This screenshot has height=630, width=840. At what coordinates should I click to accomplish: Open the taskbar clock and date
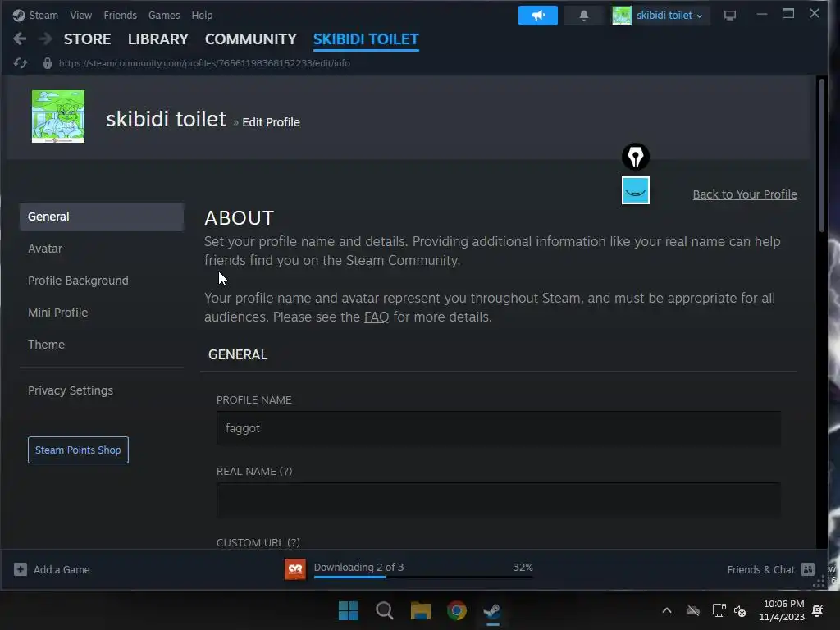pos(782,610)
